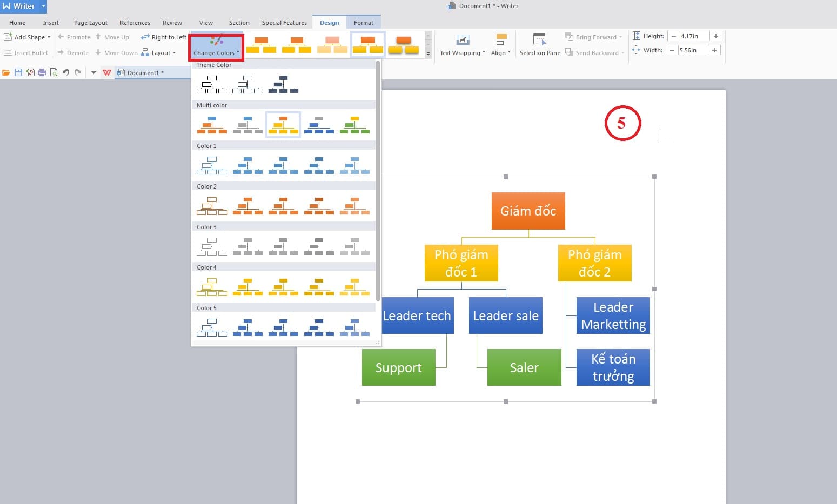
Task: Click the color dropdown vertical scrollbar
Action: coord(378,181)
